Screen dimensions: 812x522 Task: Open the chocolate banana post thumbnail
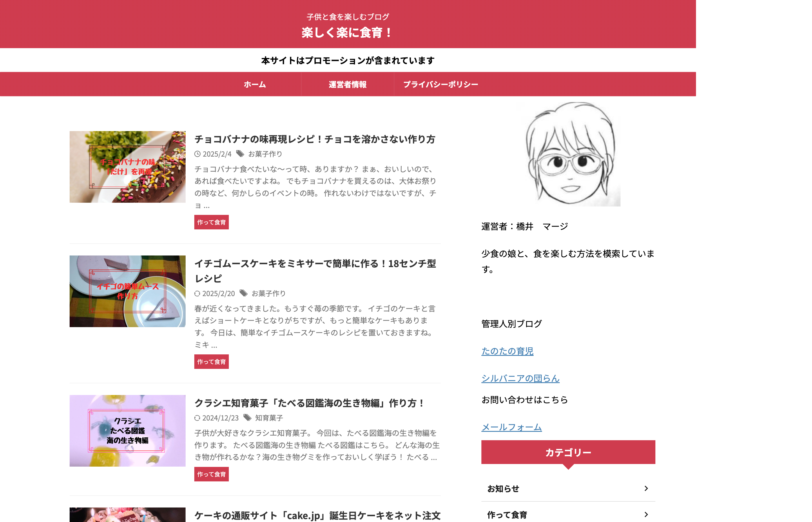[x=127, y=167]
